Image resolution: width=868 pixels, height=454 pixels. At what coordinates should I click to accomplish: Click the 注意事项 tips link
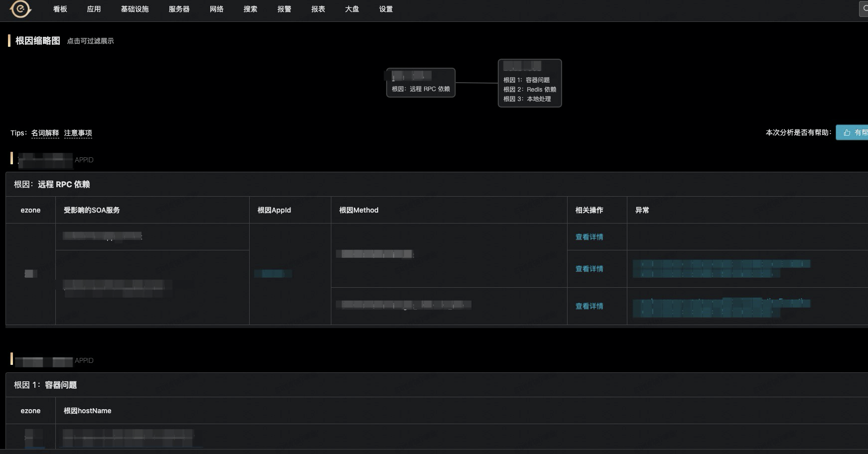click(78, 133)
